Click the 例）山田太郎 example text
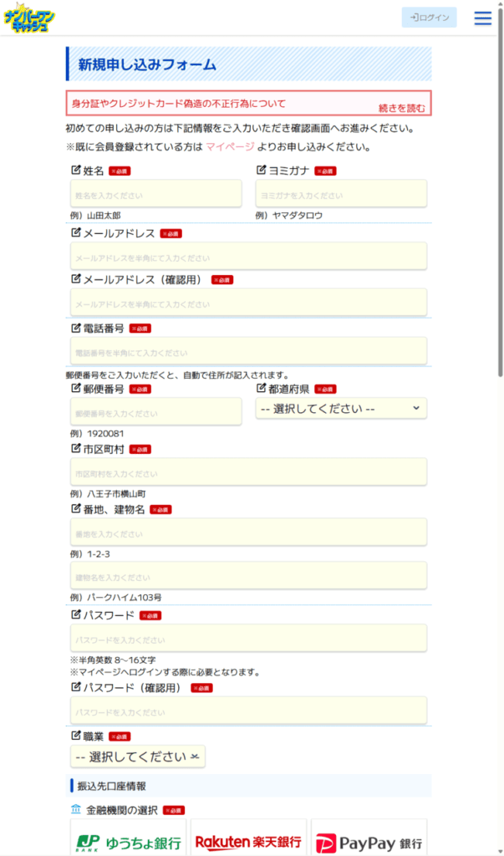Screen dimensions: 504x856 click(95, 215)
